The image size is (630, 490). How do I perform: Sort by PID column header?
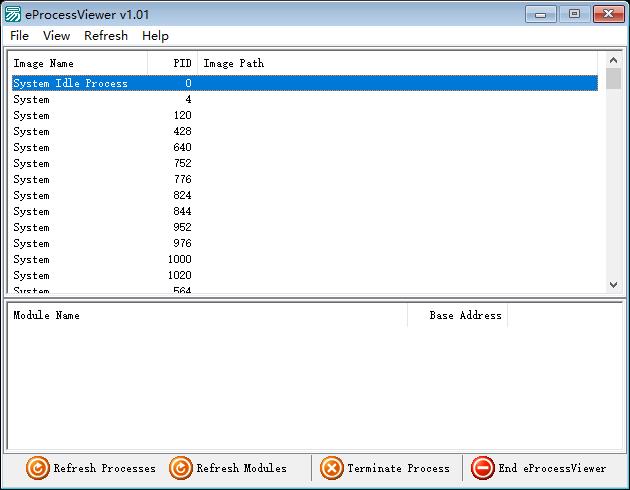pyautogui.click(x=172, y=63)
